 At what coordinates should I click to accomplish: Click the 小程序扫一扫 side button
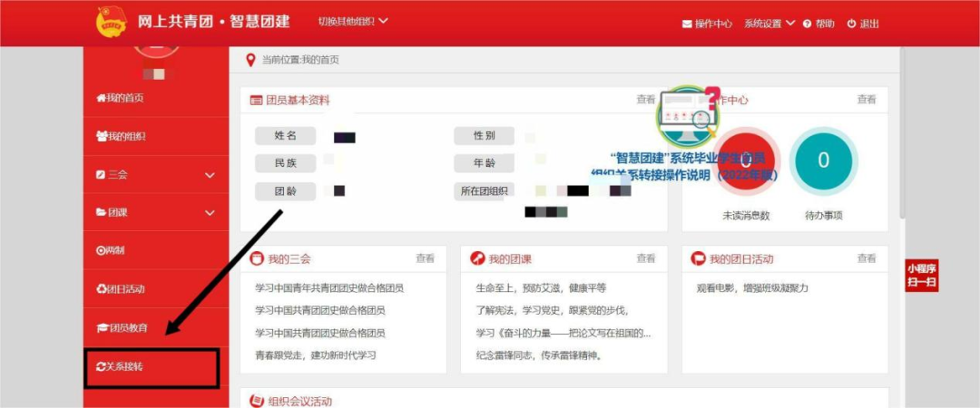[921, 276]
